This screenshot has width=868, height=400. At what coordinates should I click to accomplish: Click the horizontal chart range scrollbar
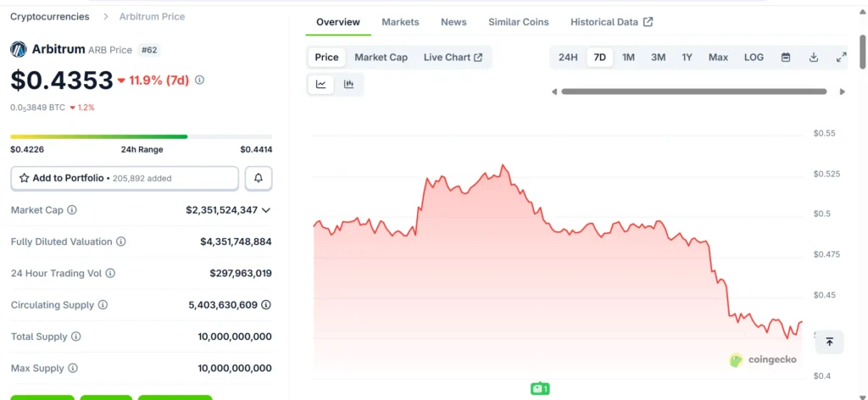(x=693, y=92)
